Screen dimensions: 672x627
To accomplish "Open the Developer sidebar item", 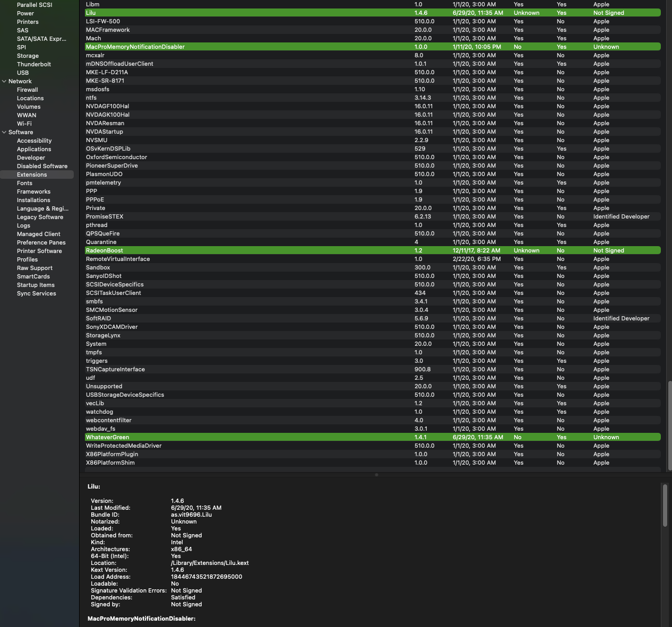I will coord(31,158).
